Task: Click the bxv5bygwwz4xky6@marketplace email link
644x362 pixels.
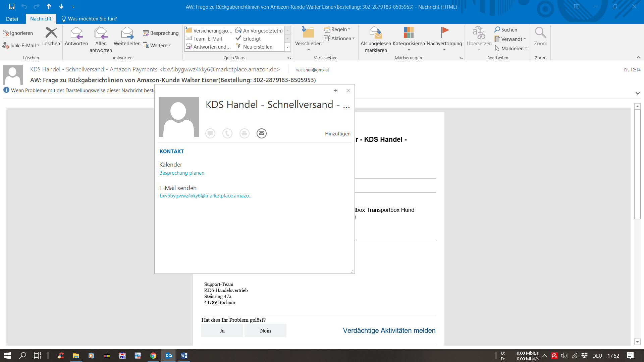Action: (206, 196)
